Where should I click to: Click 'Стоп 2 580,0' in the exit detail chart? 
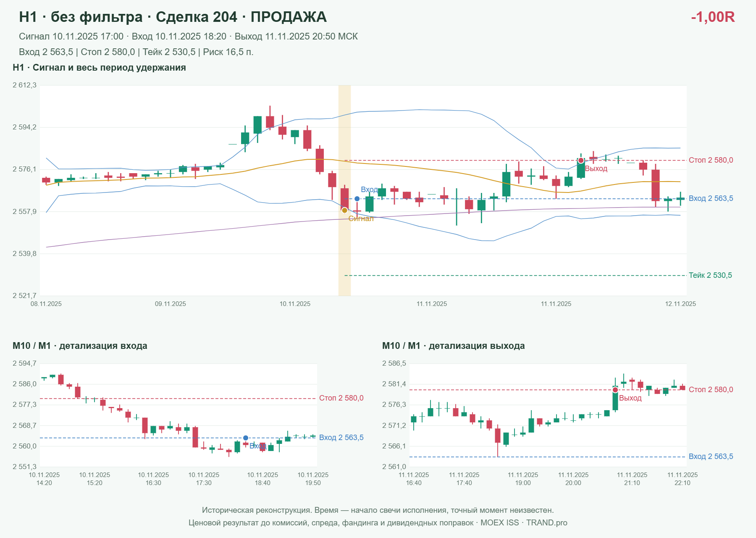[711, 390]
